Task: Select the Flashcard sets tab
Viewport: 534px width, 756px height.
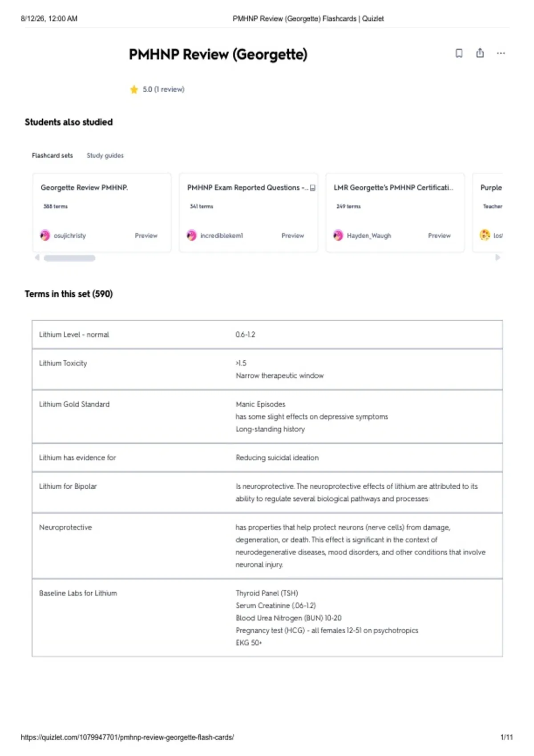Action: click(x=52, y=156)
